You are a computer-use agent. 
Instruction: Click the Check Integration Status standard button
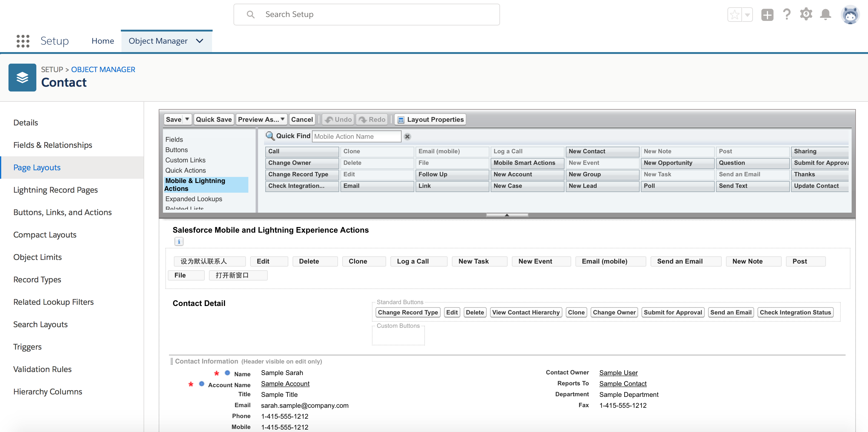pyautogui.click(x=795, y=312)
